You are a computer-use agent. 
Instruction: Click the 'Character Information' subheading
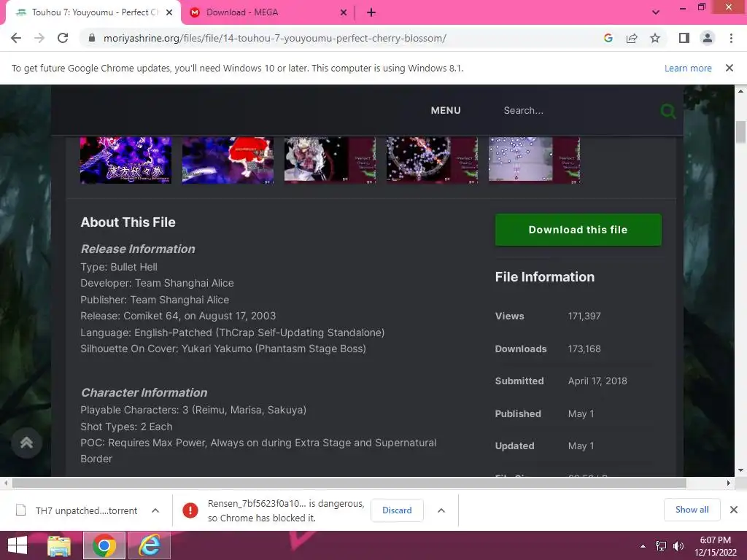144,393
